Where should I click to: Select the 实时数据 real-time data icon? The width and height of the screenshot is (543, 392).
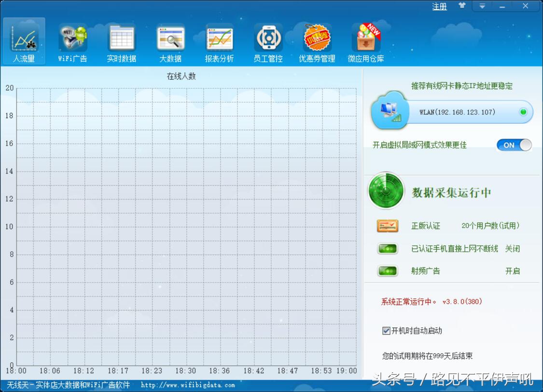(121, 41)
